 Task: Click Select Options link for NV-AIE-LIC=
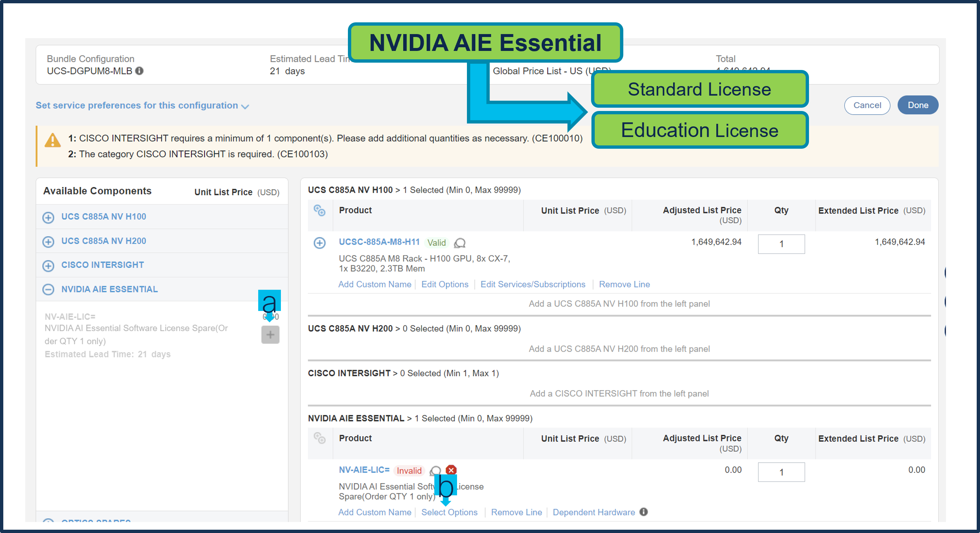[449, 512]
